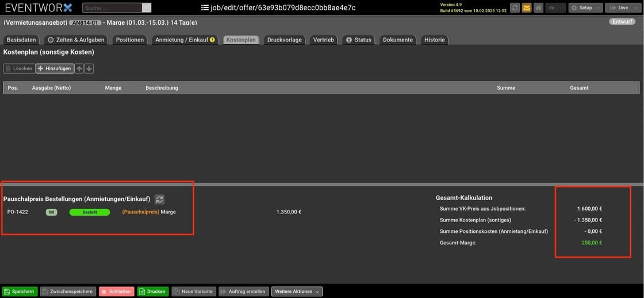Refresh Pauschalpreis Bestellungen list

160,199
